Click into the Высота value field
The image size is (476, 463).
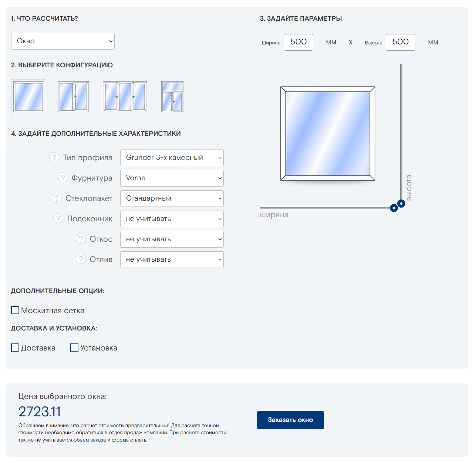(x=401, y=42)
